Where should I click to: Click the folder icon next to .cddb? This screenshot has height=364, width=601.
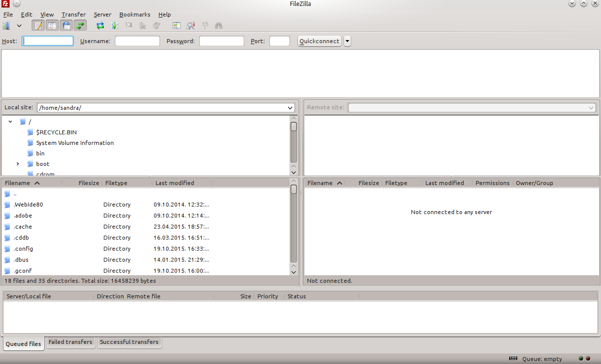click(x=8, y=238)
